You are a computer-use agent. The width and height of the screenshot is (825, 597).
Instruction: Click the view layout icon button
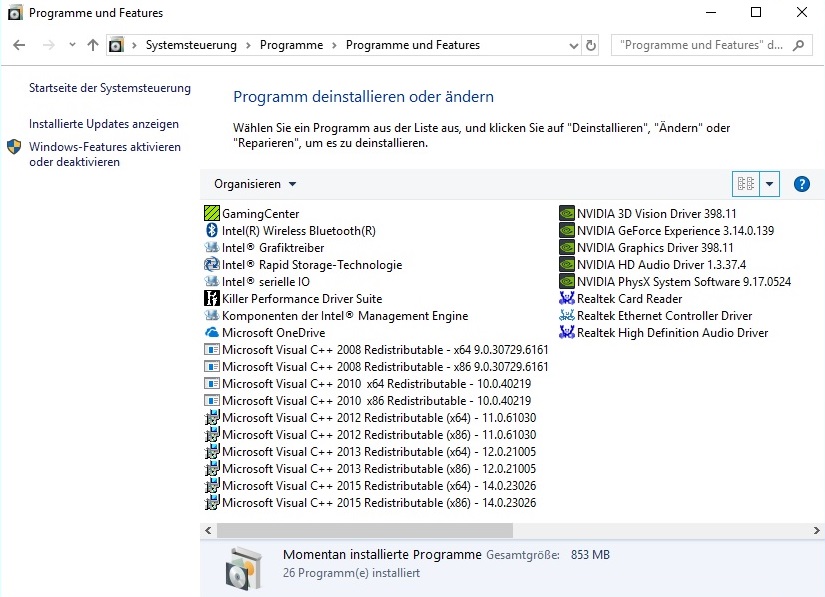point(746,184)
